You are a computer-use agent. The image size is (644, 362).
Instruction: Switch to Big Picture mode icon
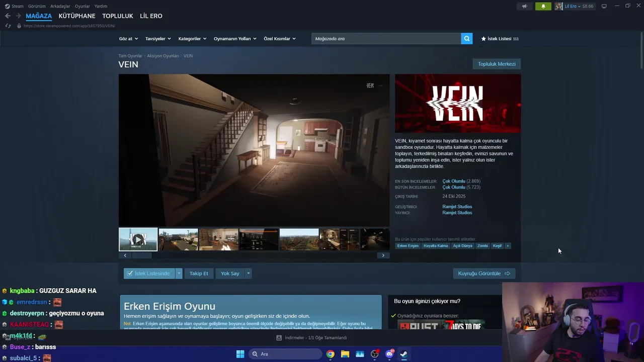click(604, 6)
